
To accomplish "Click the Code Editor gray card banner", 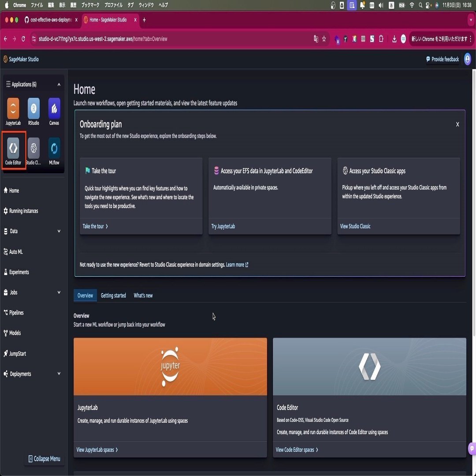I will point(369,366).
